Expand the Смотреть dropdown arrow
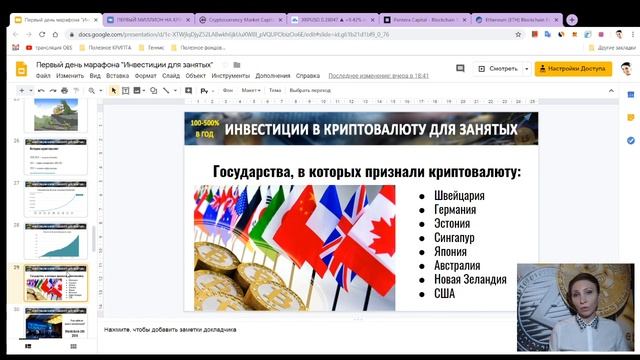640x360 pixels. click(526, 69)
